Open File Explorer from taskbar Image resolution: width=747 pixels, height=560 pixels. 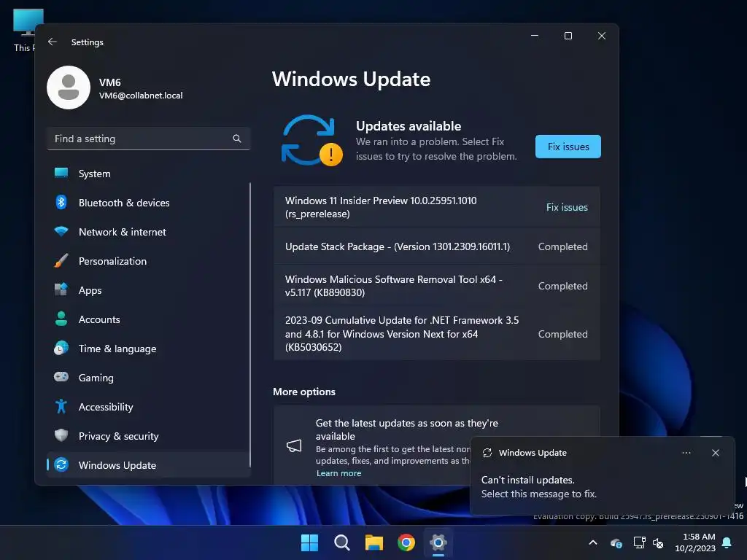[x=374, y=542]
